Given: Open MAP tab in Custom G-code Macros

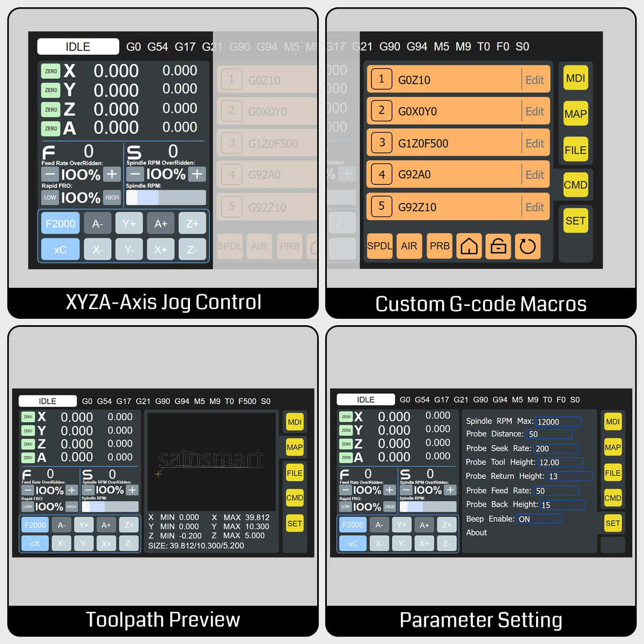Looking at the screenshot, I should (x=575, y=114).
